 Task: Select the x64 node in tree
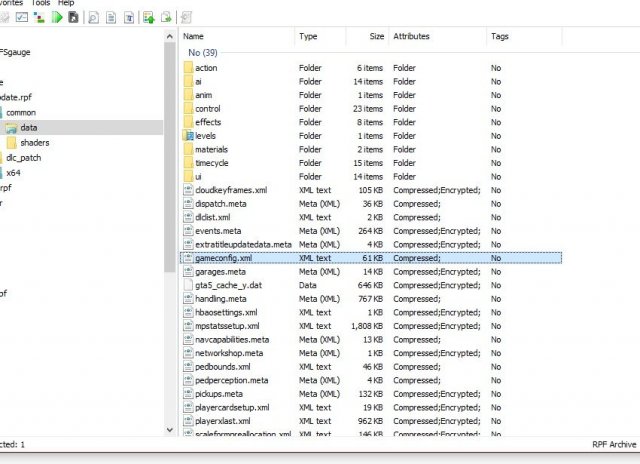pos(13,173)
